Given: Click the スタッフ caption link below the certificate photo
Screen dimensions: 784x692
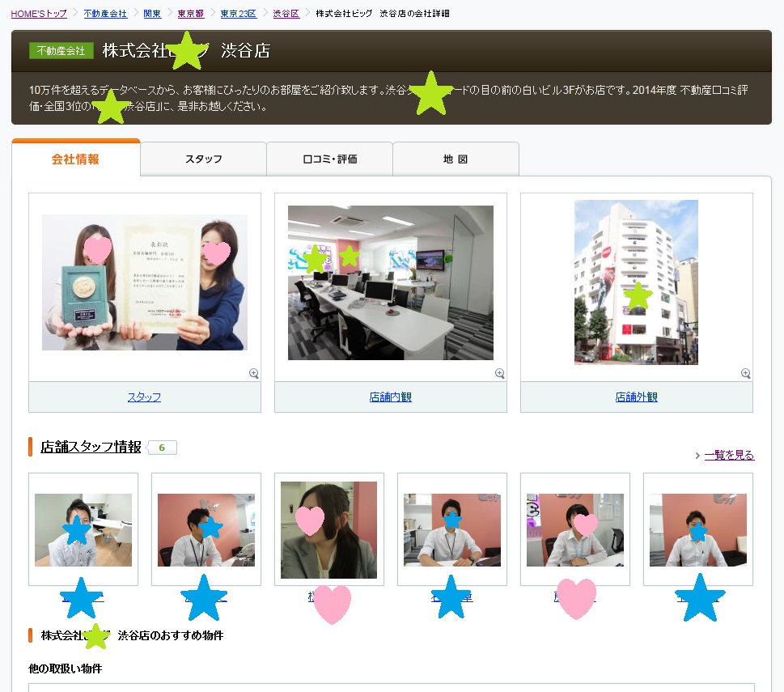Looking at the screenshot, I should [x=144, y=397].
